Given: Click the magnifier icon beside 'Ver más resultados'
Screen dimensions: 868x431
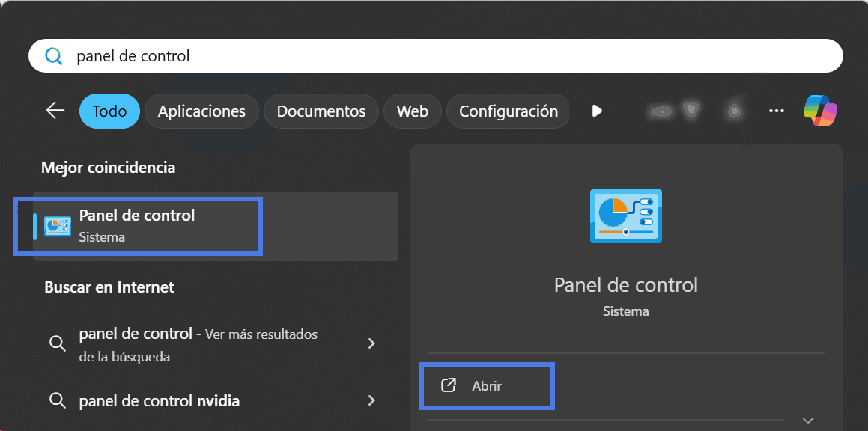Looking at the screenshot, I should (58, 343).
